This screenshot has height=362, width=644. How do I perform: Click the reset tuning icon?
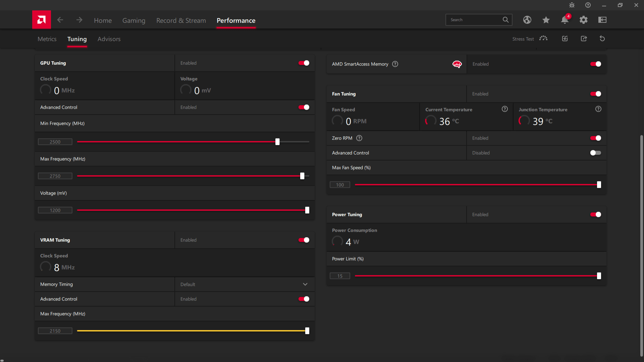click(x=602, y=39)
